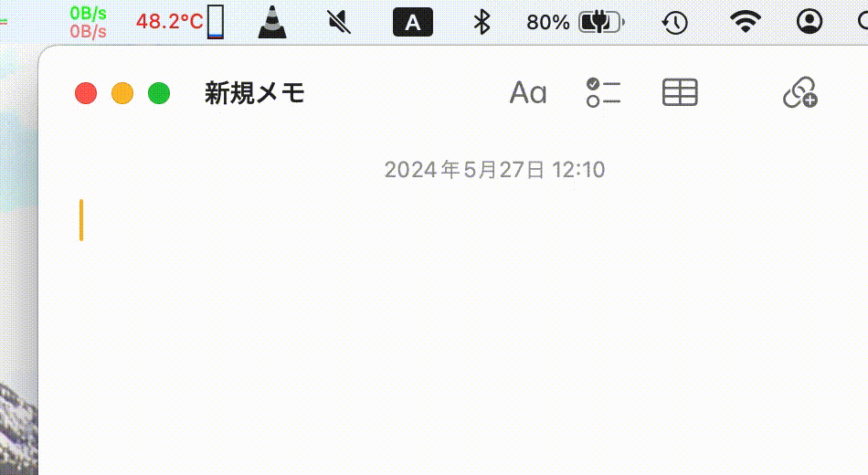Open the 80% battery status menu
Image resolution: width=868 pixels, height=475 pixels.
coord(576,22)
